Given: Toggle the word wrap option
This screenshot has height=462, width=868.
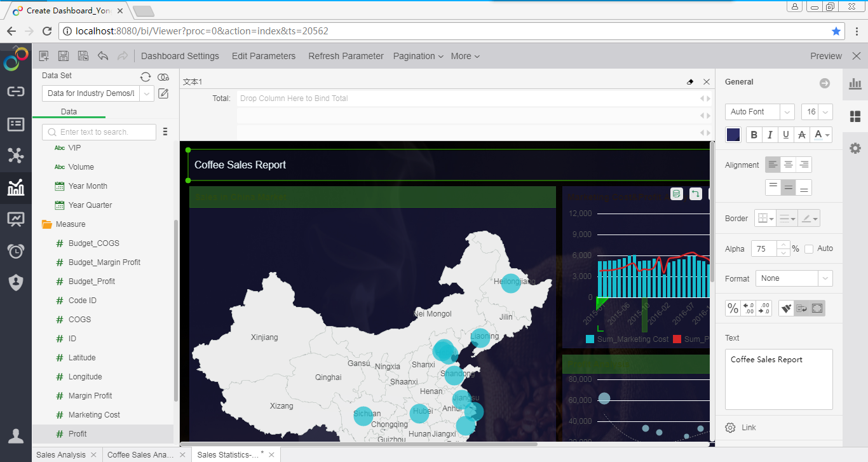Looking at the screenshot, I should [x=801, y=308].
